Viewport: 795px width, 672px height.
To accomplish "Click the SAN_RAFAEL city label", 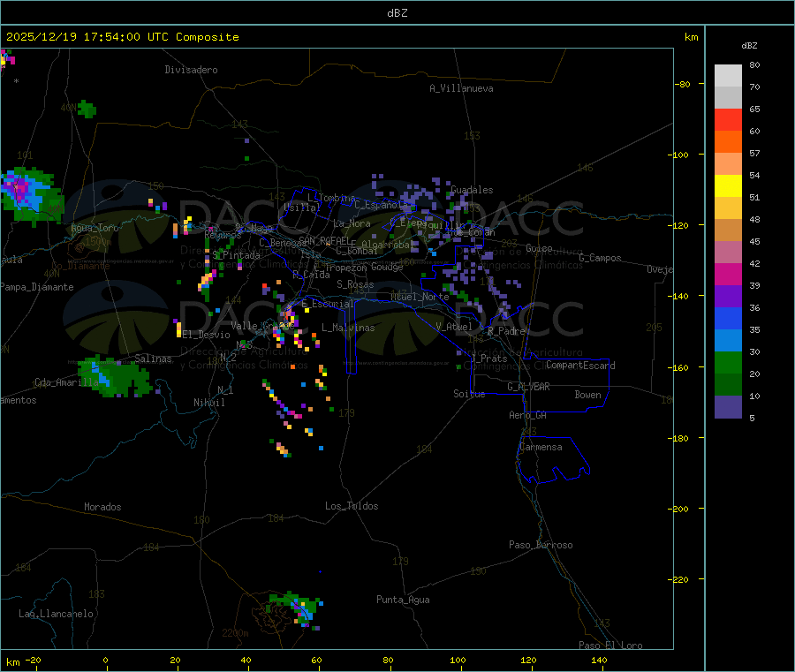I will click(x=324, y=240).
